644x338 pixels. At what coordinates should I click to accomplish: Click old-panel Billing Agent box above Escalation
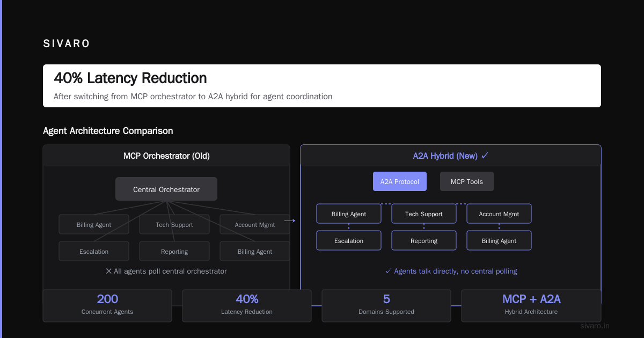94,225
